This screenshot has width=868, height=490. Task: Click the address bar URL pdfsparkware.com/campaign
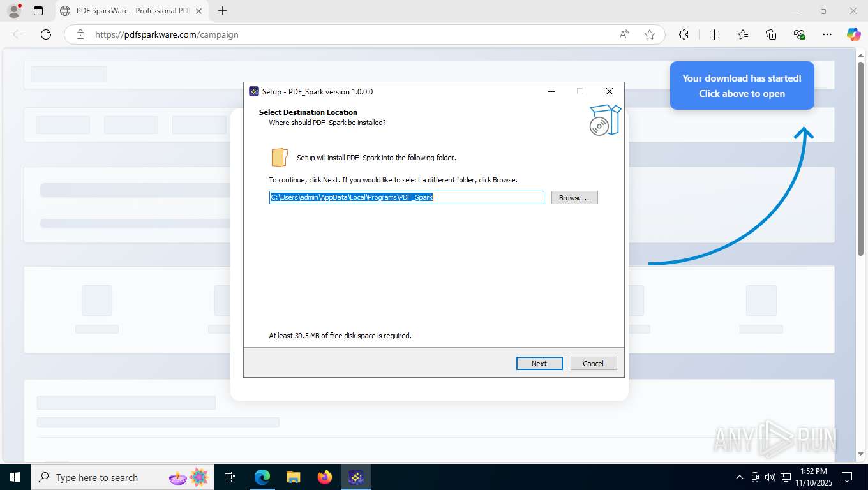[x=167, y=34]
